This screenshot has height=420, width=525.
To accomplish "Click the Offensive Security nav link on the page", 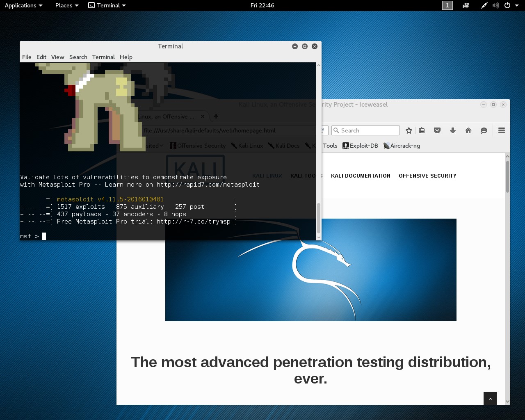I will 427,176.
